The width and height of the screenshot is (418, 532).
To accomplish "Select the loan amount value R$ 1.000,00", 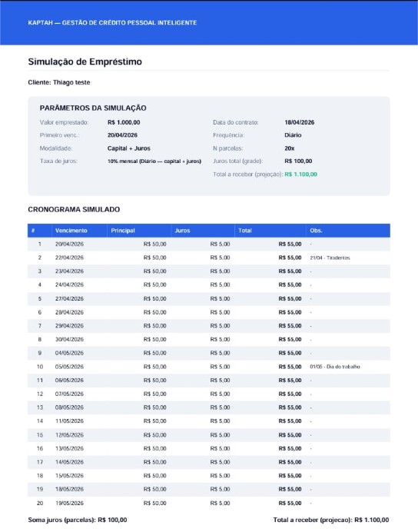I will click(124, 122).
